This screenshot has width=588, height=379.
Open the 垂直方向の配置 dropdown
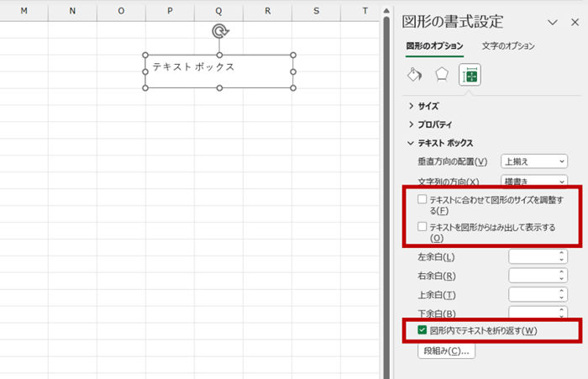tap(534, 161)
